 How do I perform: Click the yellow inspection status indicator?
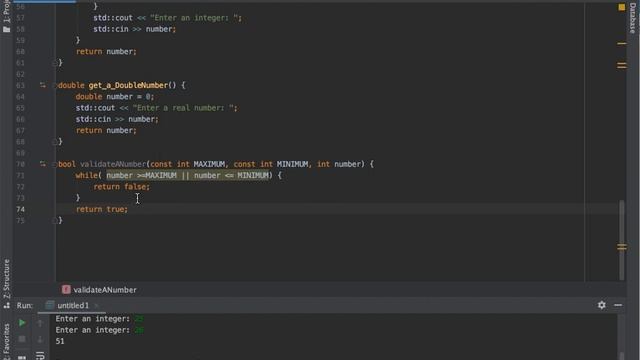pyautogui.click(x=622, y=7)
